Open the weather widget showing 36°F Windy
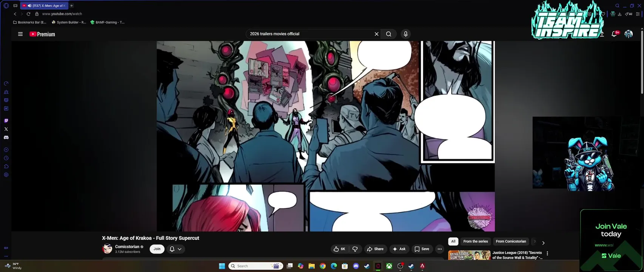Screen dimensions: 644x272 tap(14, 266)
